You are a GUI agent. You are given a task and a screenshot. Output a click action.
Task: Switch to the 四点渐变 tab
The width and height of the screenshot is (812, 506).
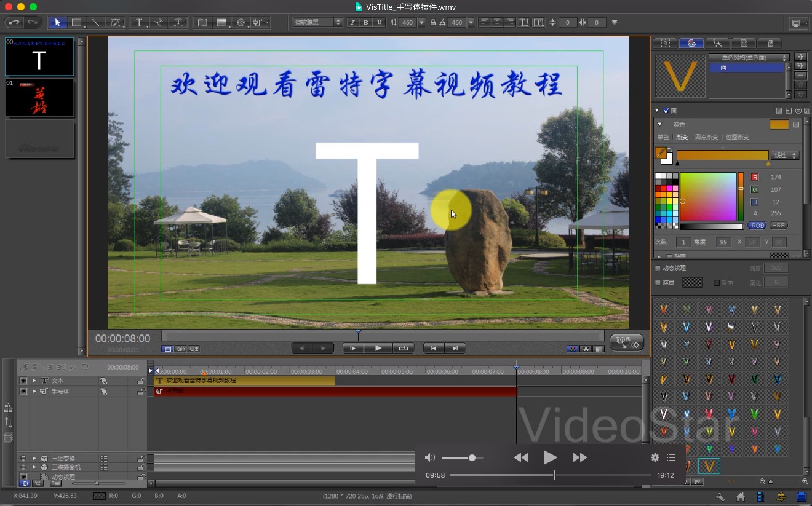705,137
